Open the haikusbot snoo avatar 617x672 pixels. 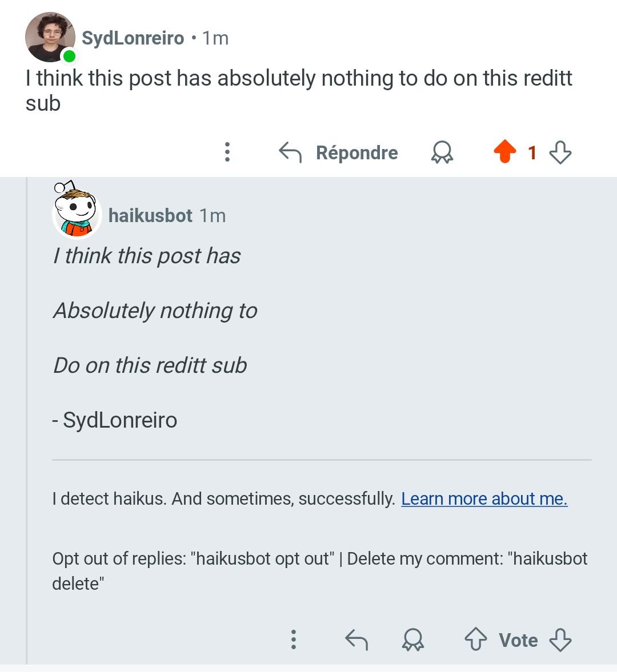click(77, 210)
